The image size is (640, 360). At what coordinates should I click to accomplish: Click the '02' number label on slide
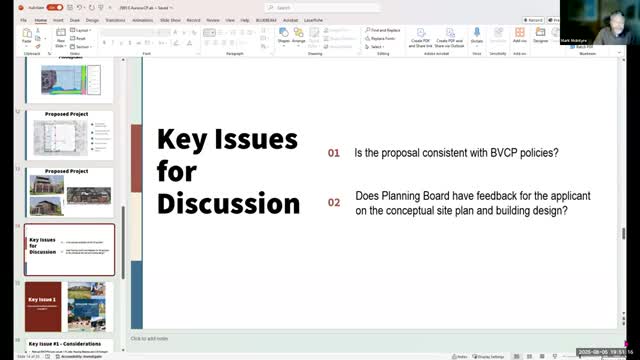click(x=334, y=202)
